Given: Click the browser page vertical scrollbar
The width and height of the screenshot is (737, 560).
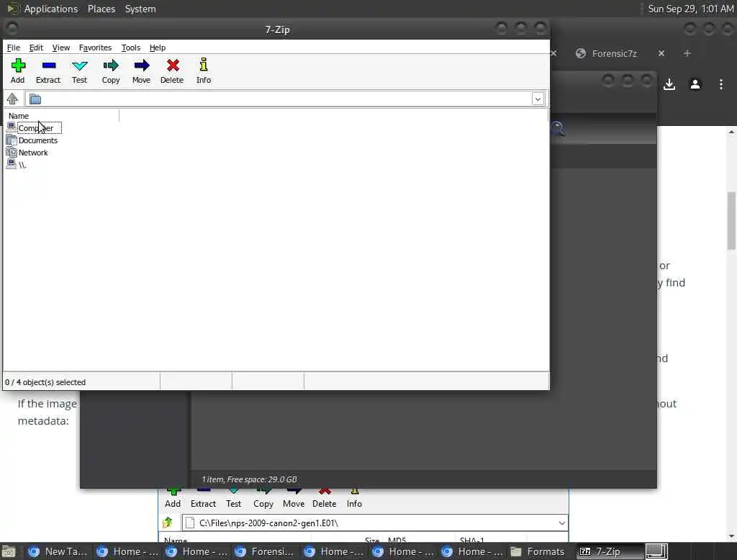Looking at the screenshot, I should [x=732, y=221].
